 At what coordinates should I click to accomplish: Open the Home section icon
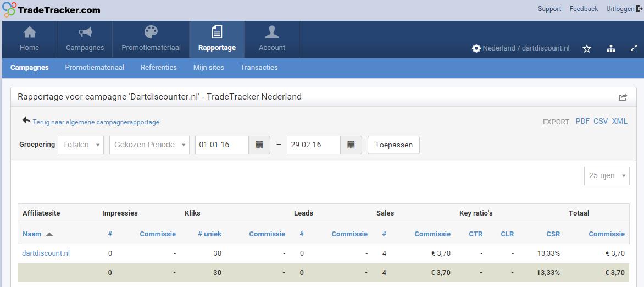pyautogui.click(x=29, y=32)
